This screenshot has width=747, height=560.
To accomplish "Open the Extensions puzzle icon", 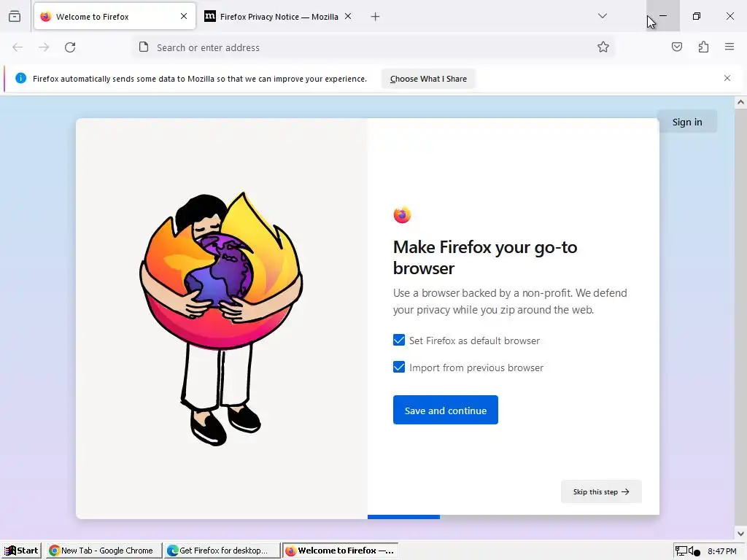I will click(704, 47).
